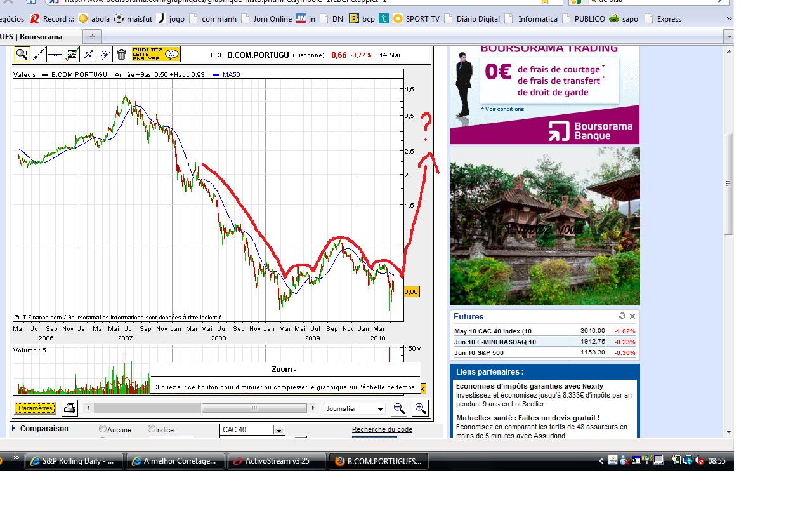Open the jogo bookmark
The height and width of the screenshot is (508, 812).
click(x=171, y=19)
